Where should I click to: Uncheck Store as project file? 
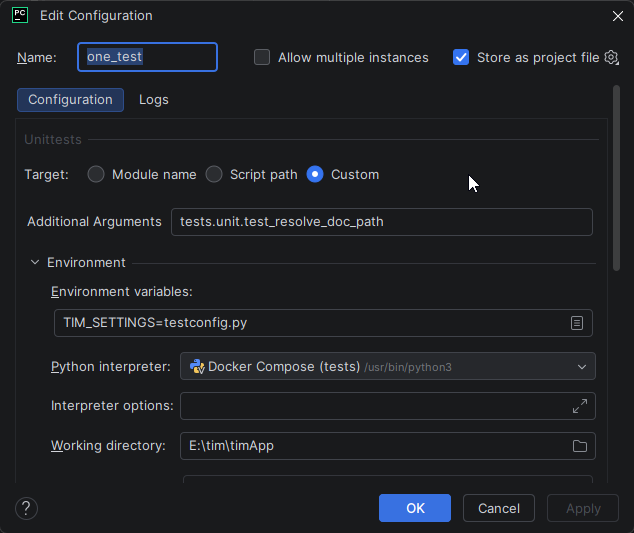461,57
